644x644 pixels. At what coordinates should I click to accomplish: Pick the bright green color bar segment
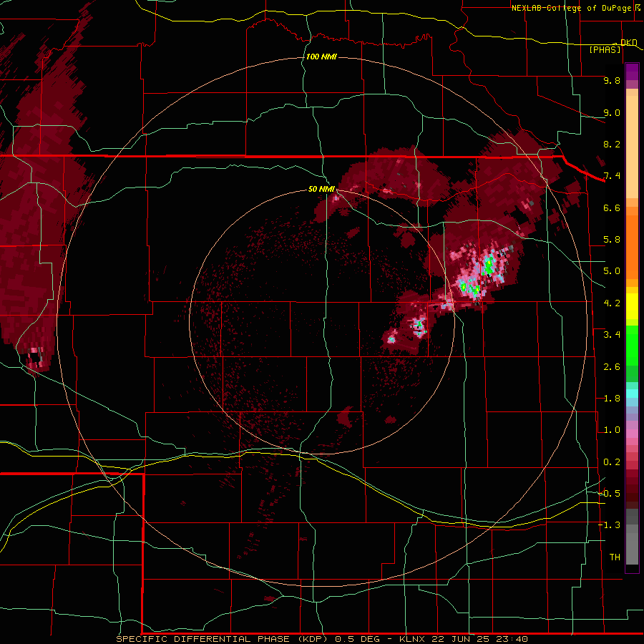pos(632,346)
